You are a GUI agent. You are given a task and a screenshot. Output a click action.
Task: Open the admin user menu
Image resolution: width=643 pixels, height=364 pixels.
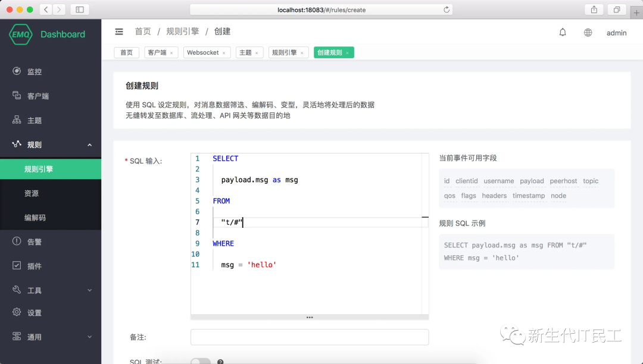[x=616, y=33]
